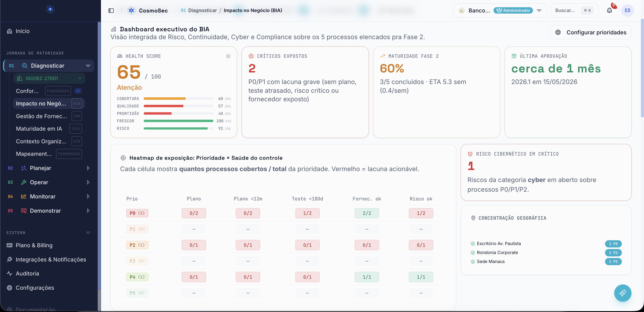Screen dimensions: 644x312
Task: Click the Configurações gear icon in sidebar
Action: coord(9,288)
